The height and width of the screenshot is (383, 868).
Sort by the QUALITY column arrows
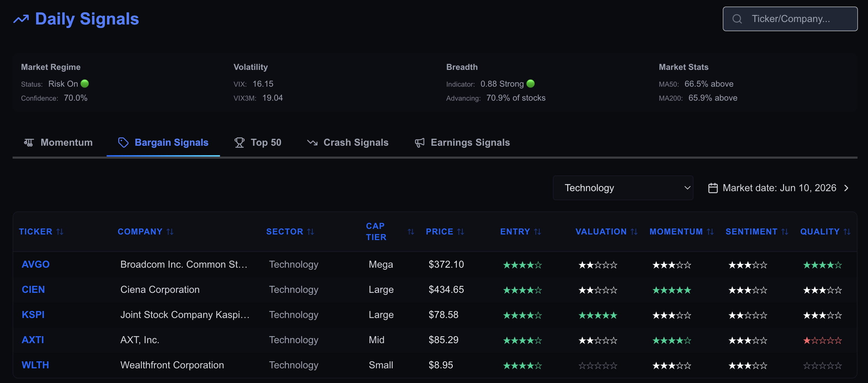click(847, 232)
